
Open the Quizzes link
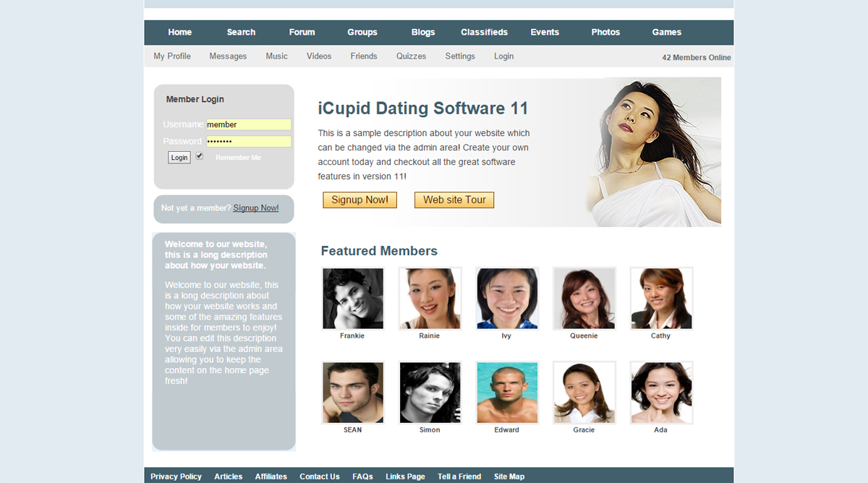(x=411, y=56)
